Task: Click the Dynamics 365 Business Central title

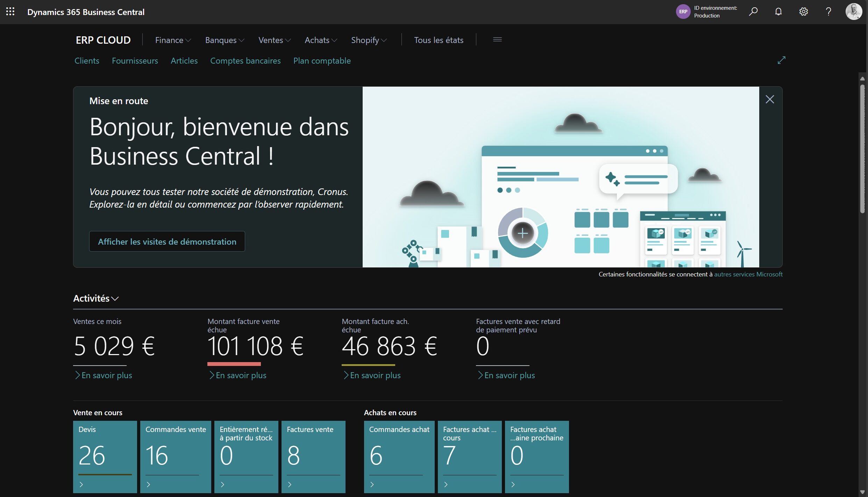Action: click(x=86, y=12)
